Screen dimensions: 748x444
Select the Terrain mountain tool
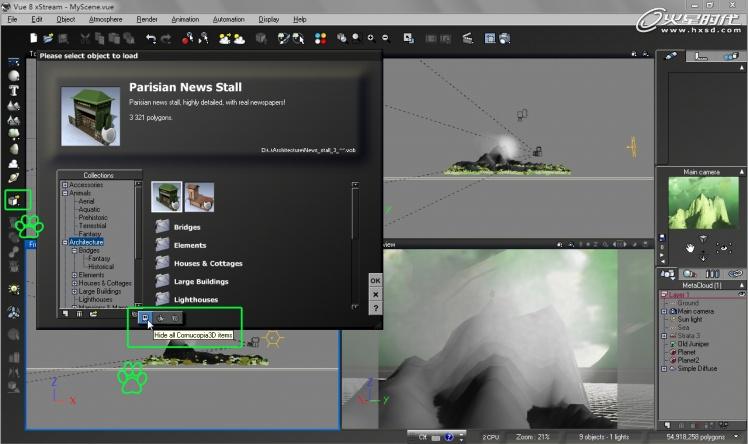[14, 105]
